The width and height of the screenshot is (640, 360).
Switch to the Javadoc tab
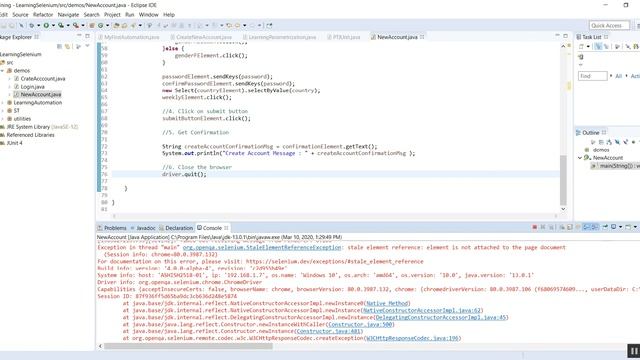[x=143, y=228]
